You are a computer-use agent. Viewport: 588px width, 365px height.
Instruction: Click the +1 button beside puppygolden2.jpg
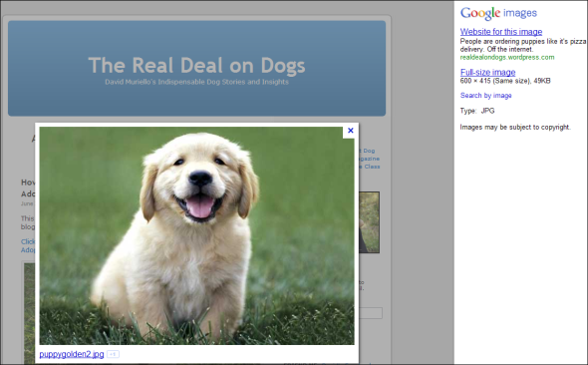(x=113, y=354)
